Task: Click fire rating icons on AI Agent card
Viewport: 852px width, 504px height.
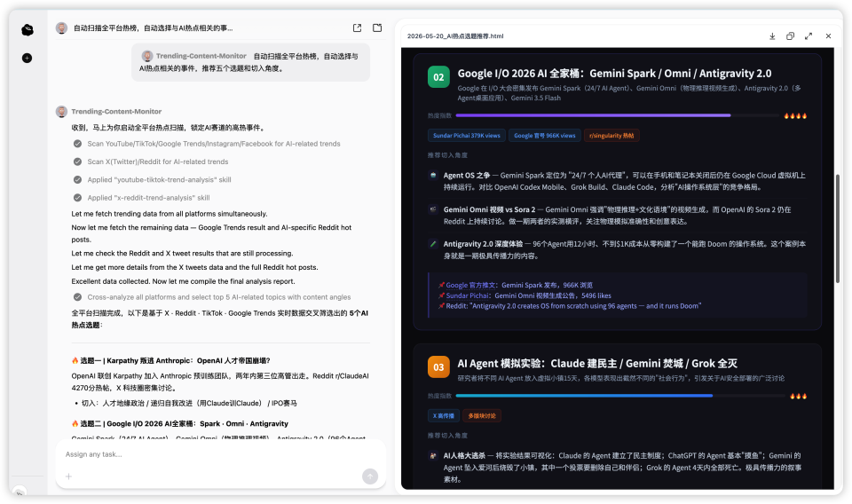Action: click(x=798, y=396)
